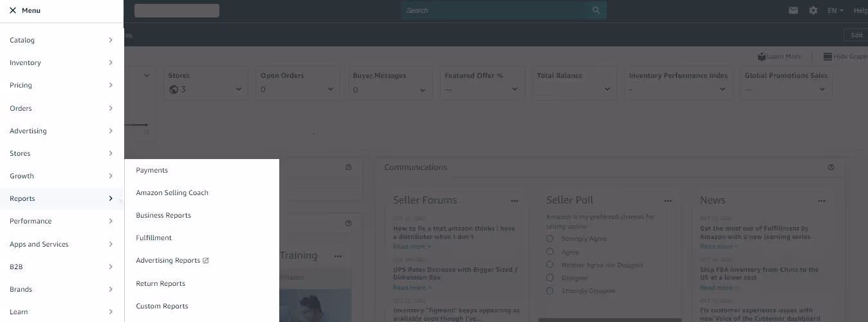
Task: Expand the Growth submenu chevron
Action: click(x=111, y=176)
